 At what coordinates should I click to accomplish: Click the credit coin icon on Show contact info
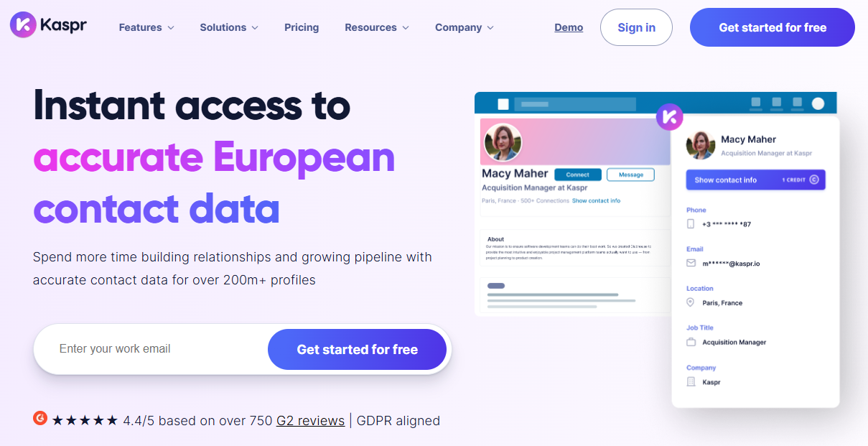coord(814,180)
